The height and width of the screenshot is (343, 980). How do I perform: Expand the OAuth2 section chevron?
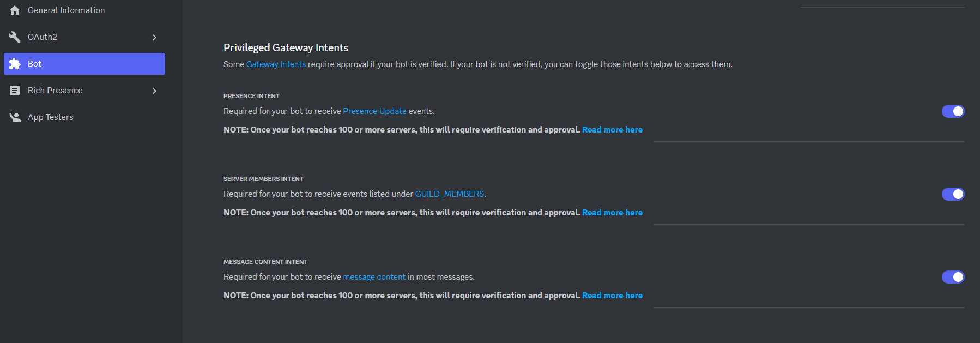[154, 37]
